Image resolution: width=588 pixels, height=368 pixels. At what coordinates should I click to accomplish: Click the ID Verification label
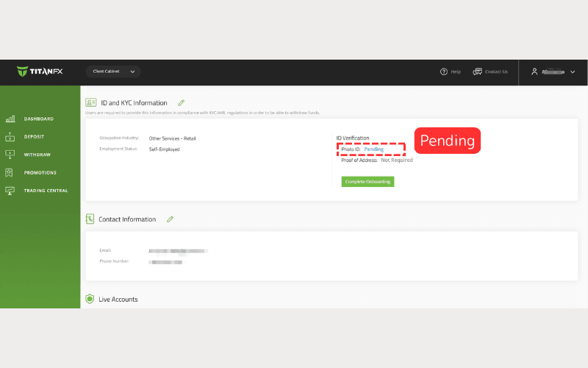353,138
